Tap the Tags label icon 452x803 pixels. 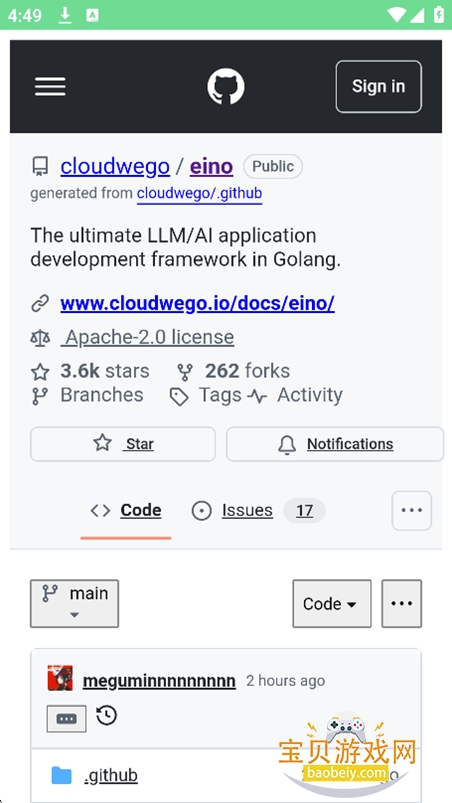pyautogui.click(x=179, y=397)
